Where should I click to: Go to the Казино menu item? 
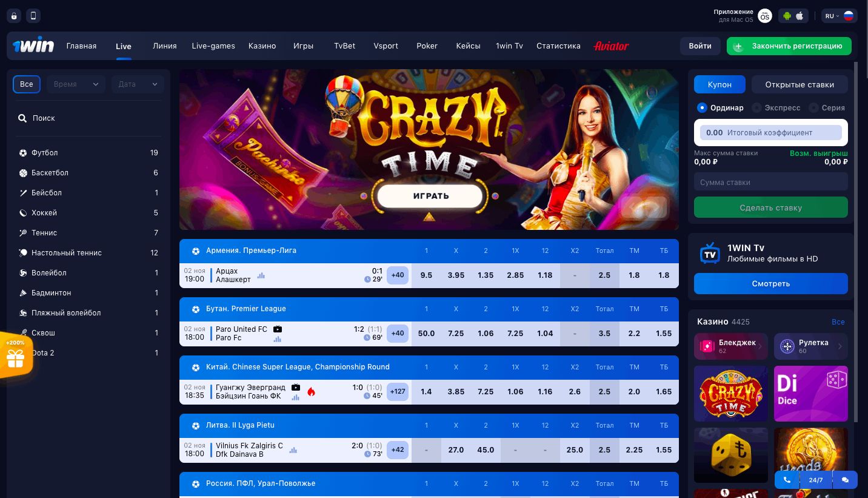pyautogui.click(x=262, y=46)
